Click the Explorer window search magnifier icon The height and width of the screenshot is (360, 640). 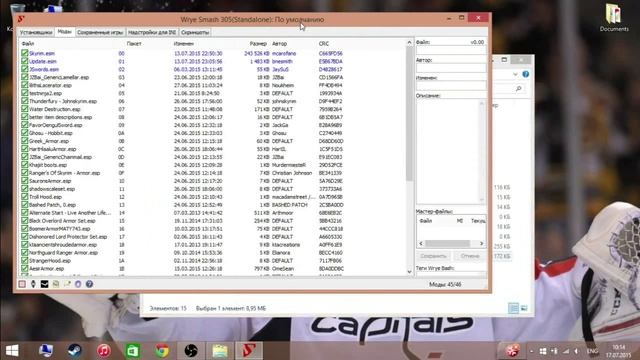tap(519, 88)
